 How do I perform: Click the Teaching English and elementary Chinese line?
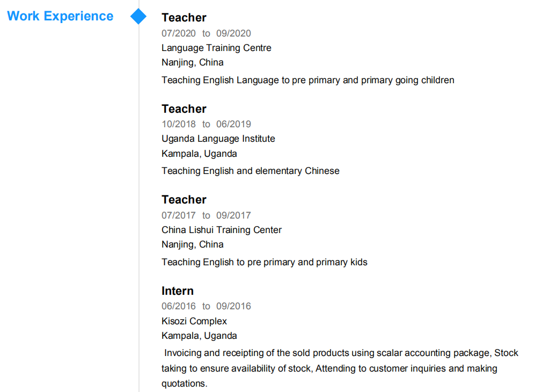(250, 171)
